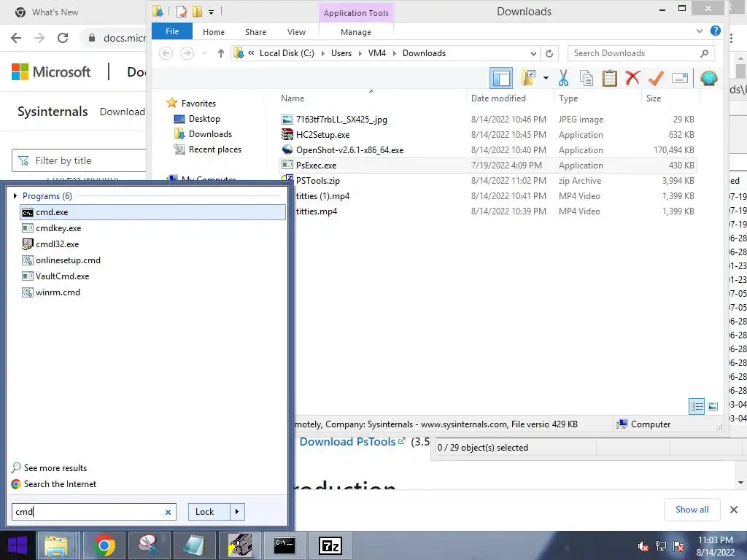Expand the Explorer ribbon chevron
Image resolution: width=747 pixels, height=560 pixels.
[x=700, y=31]
